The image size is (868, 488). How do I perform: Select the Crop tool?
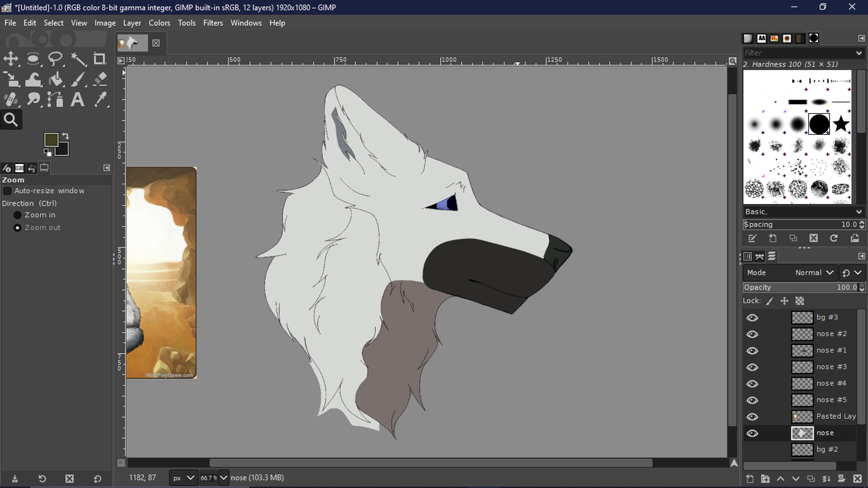pos(100,59)
